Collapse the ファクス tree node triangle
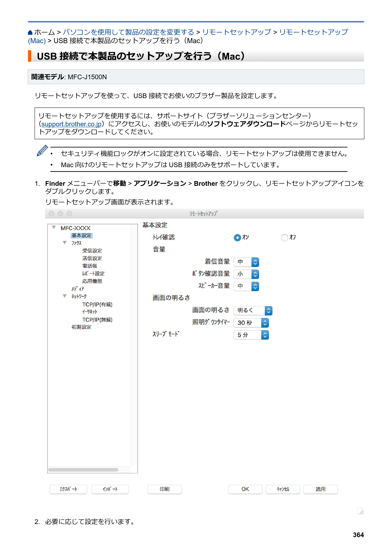Screen dimensions: 392x555 coord(64,242)
